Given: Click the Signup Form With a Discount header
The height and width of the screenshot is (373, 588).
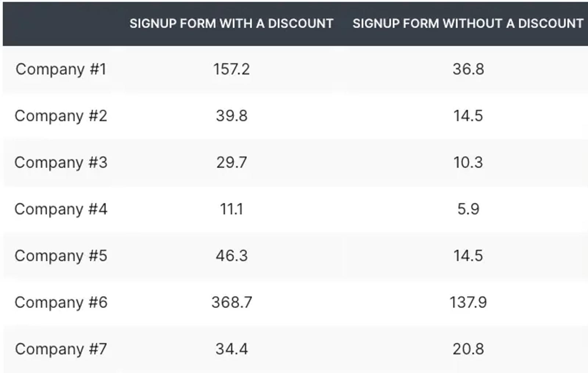Looking at the screenshot, I should [x=231, y=23].
